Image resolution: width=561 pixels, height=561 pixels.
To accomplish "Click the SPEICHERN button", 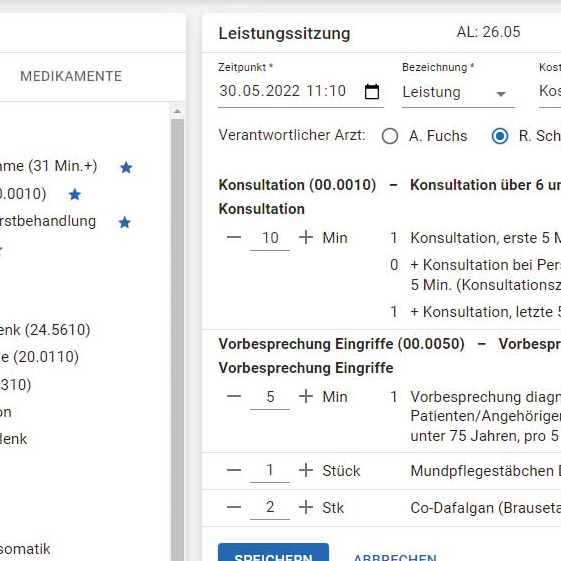I will (x=273, y=553).
